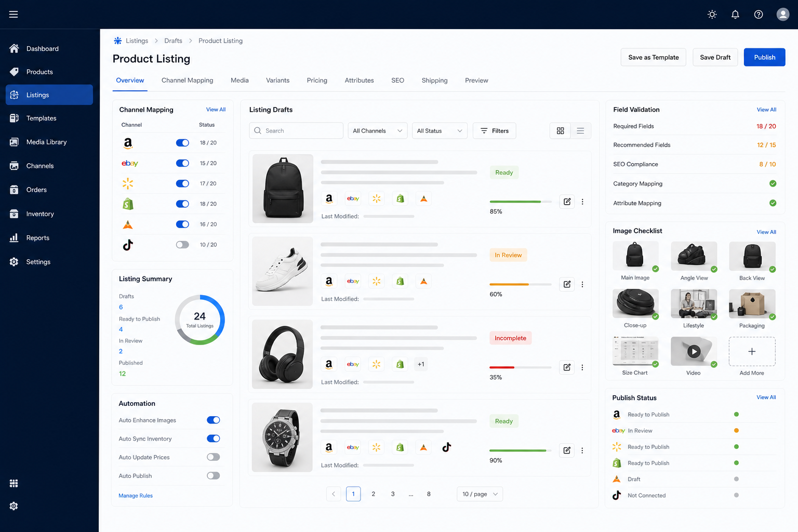Open the apps grid icon in sidebar
The width and height of the screenshot is (798, 532).
pyautogui.click(x=14, y=483)
